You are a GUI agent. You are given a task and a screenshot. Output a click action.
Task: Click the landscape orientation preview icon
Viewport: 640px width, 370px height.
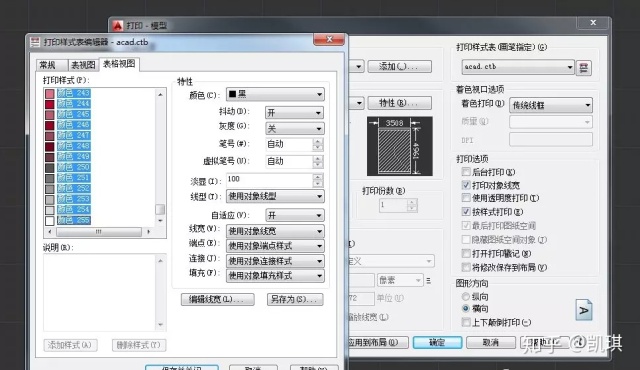click(x=584, y=310)
